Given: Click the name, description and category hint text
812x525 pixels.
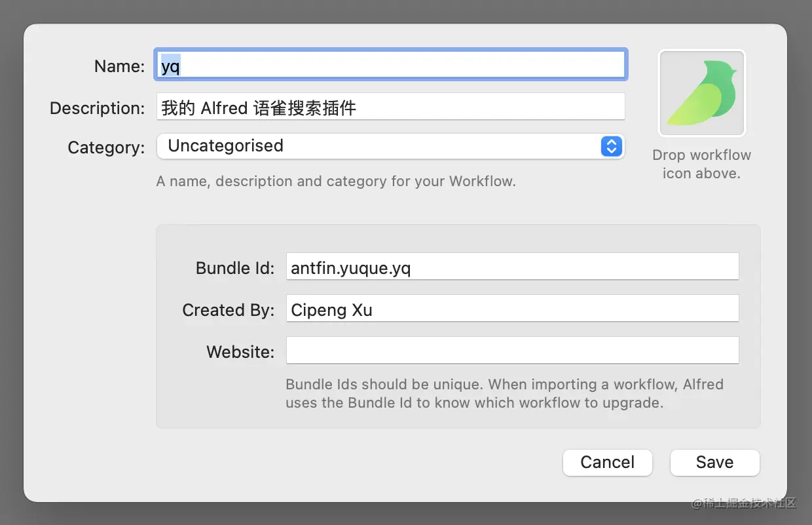Looking at the screenshot, I should (336, 181).
